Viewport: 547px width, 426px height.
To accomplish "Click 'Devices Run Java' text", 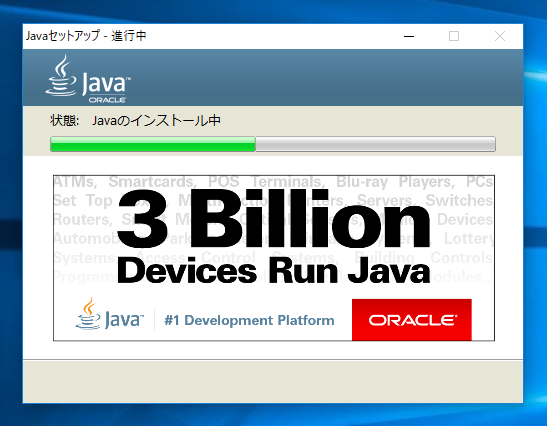I will click(274, 271).
